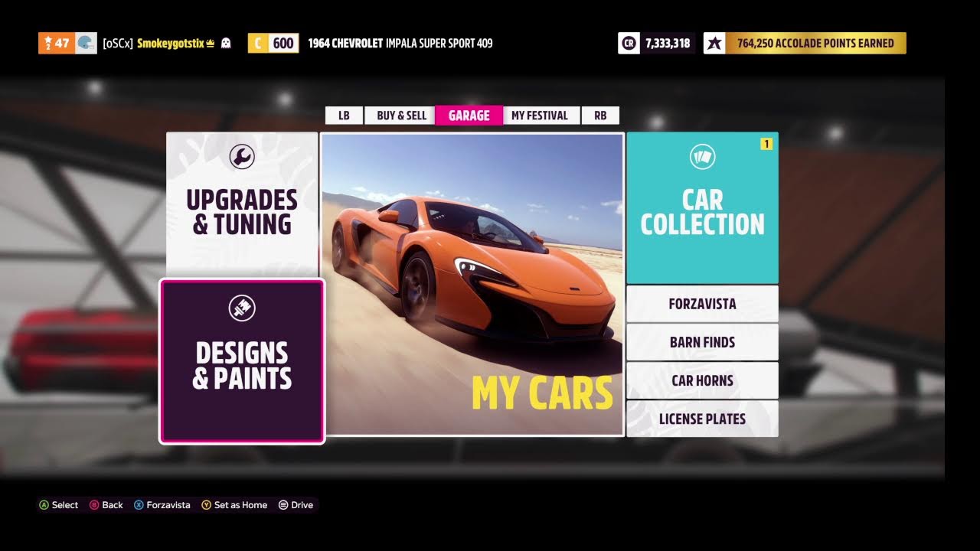This screenshot has width=980, height=551.
Task: Click the yellow notification badge on Car Collection
Action: point(766,143)
